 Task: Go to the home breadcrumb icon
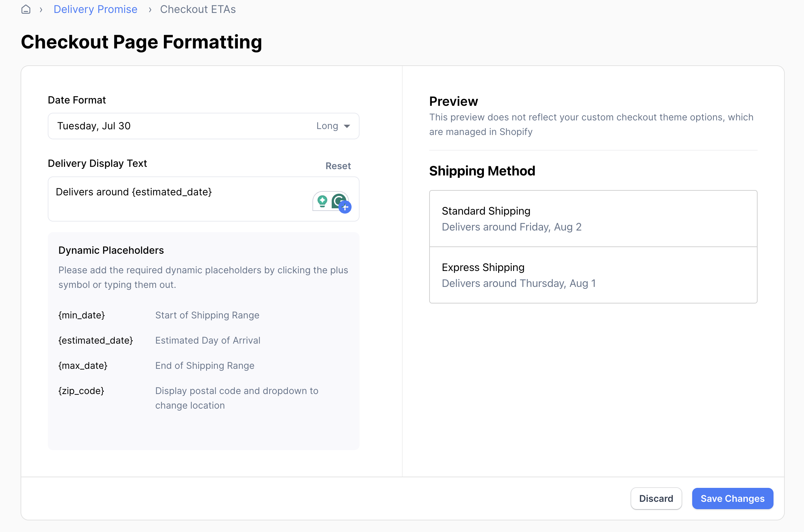tap(26, 9)
